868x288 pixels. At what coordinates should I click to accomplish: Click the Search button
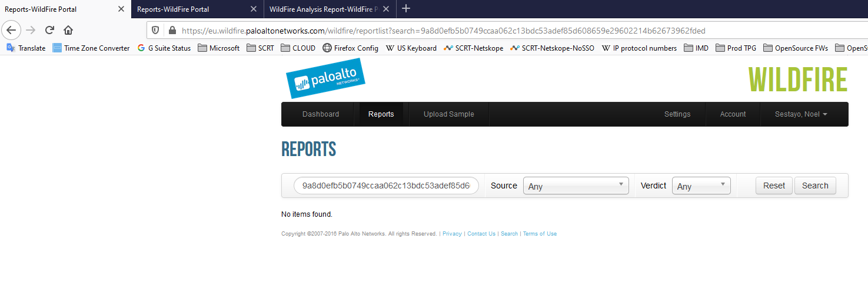coord(815,186)
